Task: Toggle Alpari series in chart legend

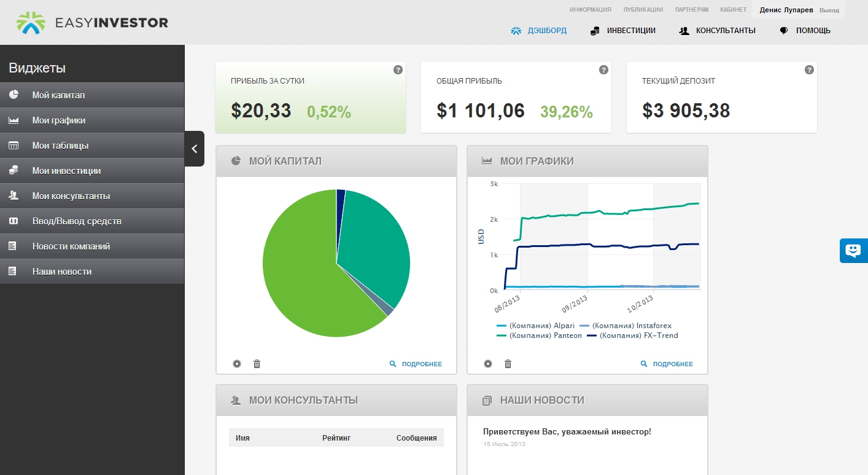Action: pos(526,326)
